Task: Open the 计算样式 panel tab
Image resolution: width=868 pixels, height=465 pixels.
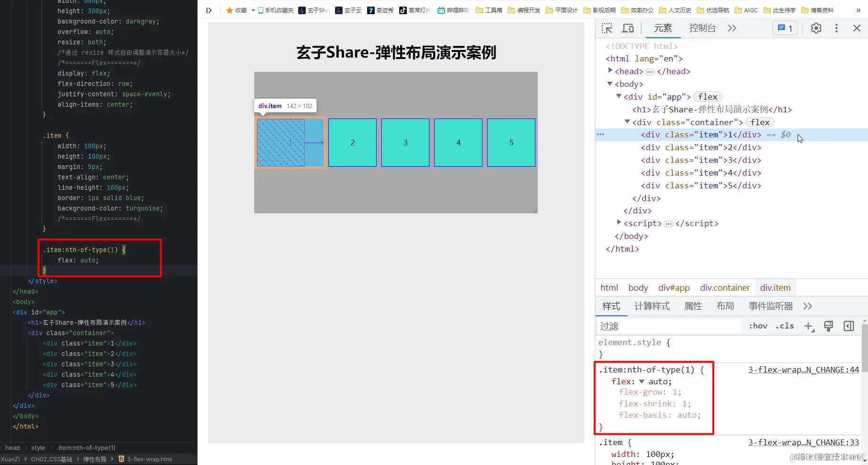Action: pyautogui.click(x=652, y=306)
